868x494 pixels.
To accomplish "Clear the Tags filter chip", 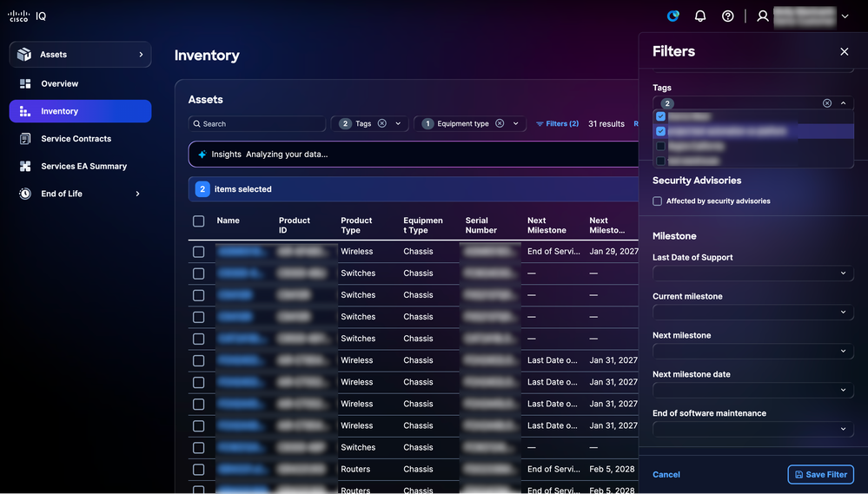I will coord(382,123).
